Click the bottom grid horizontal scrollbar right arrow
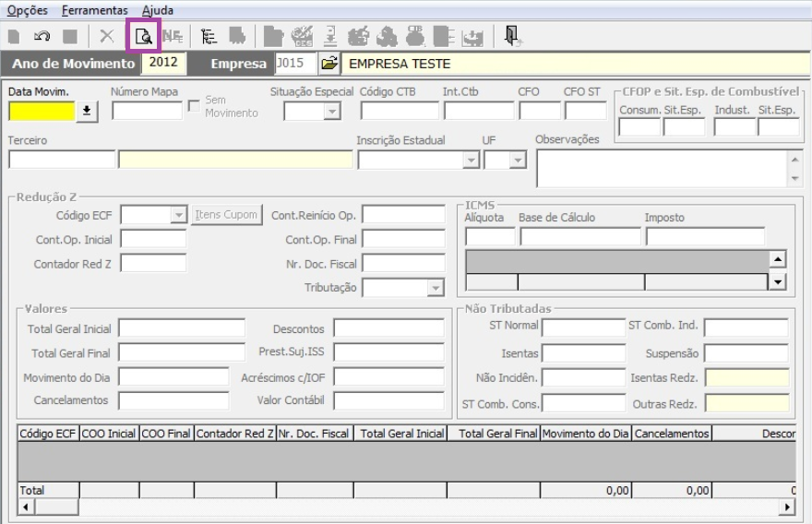 click(787, 506)
